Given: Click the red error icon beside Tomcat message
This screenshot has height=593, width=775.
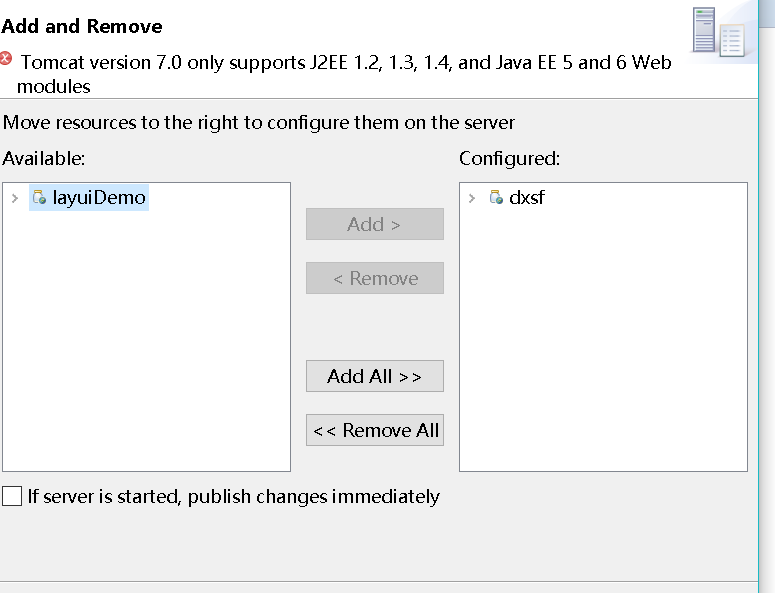Looking at the screenshot, I should tap(7, 59).
